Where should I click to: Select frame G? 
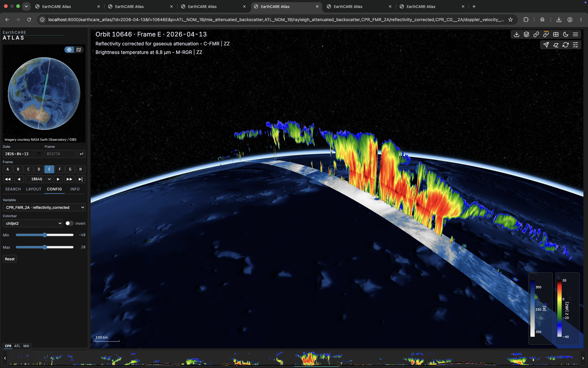(70, 169)
